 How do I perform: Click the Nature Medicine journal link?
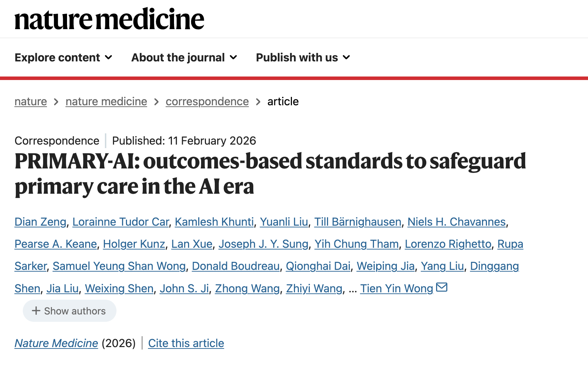56,343
